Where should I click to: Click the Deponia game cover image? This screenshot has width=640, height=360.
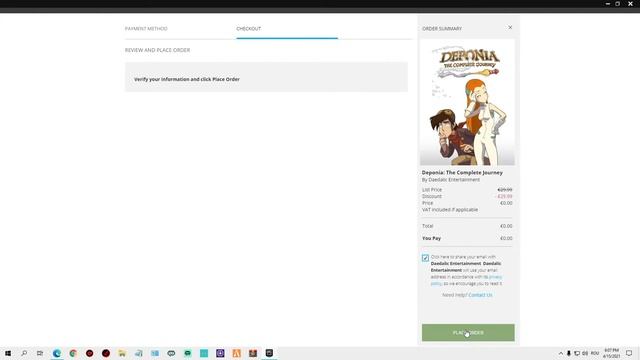[468, 102]
